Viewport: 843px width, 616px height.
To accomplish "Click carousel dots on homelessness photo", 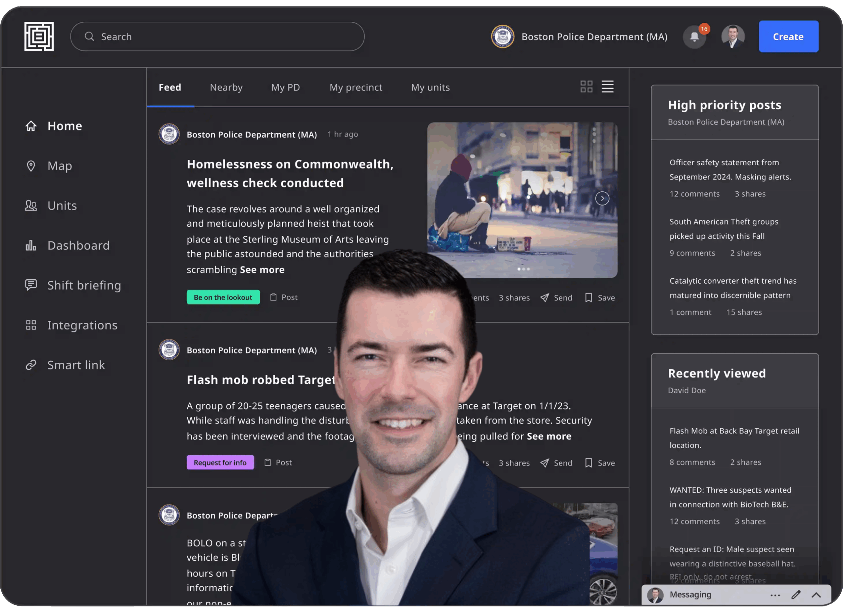I will point(524,269).
